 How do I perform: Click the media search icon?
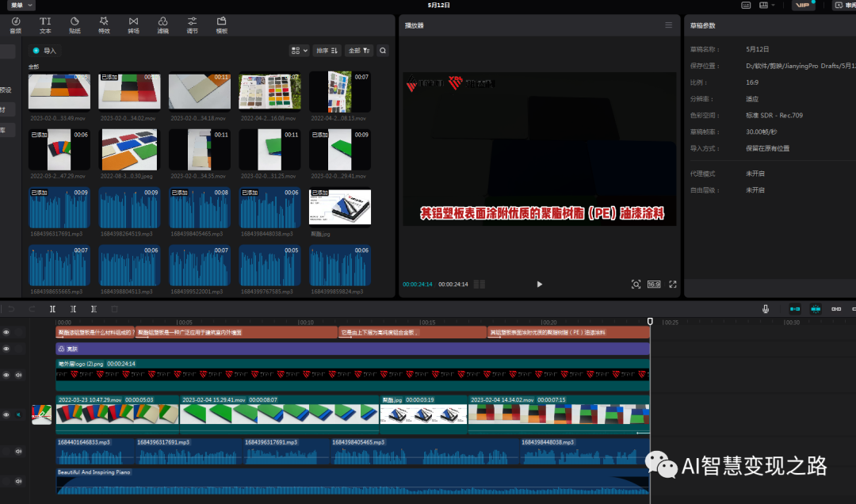click(384, 50)
